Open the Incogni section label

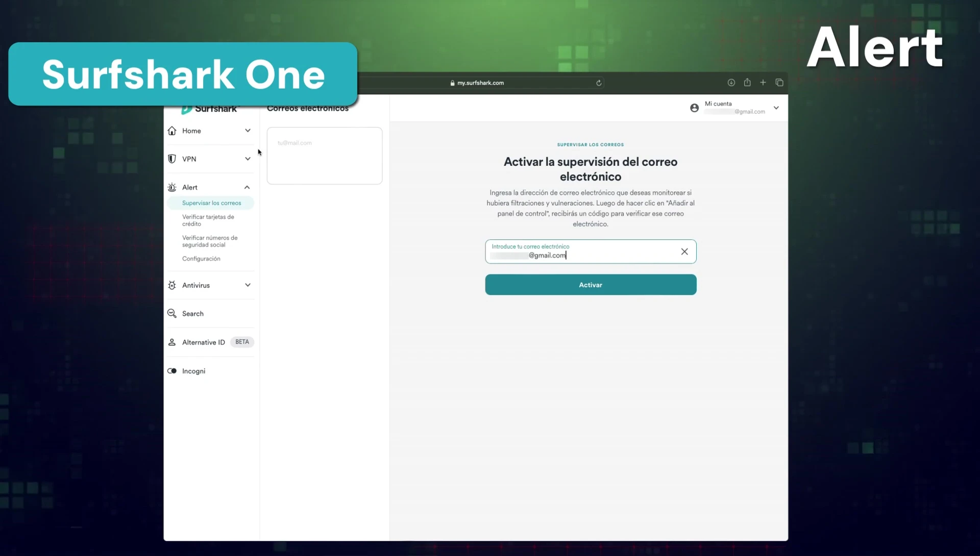194,371
